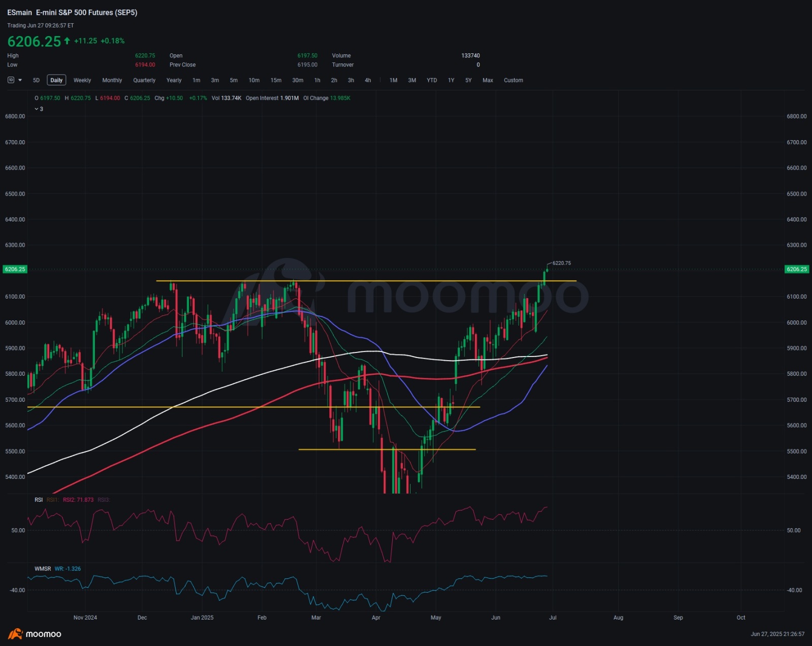Click the green 6206.25 right axis price tag

tap(797, 269)
